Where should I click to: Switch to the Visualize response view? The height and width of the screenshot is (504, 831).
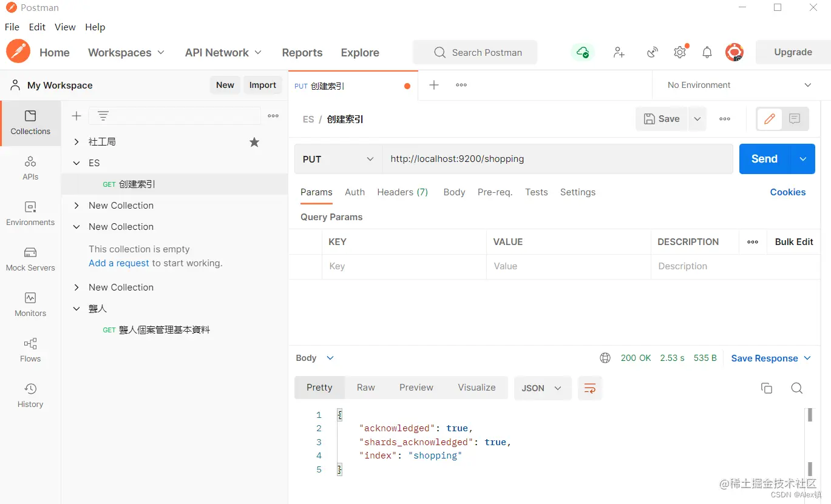tap(477, 388)
